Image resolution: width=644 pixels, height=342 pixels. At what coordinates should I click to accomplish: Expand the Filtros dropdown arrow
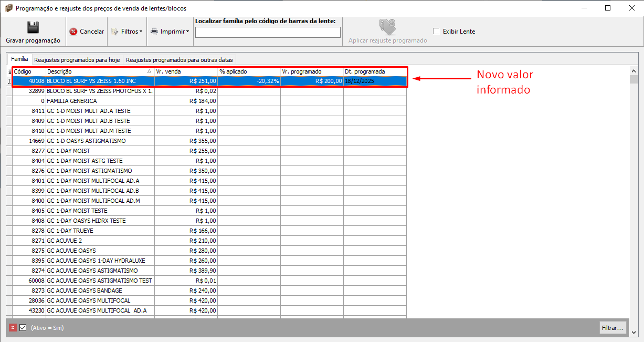click(141, 32)
